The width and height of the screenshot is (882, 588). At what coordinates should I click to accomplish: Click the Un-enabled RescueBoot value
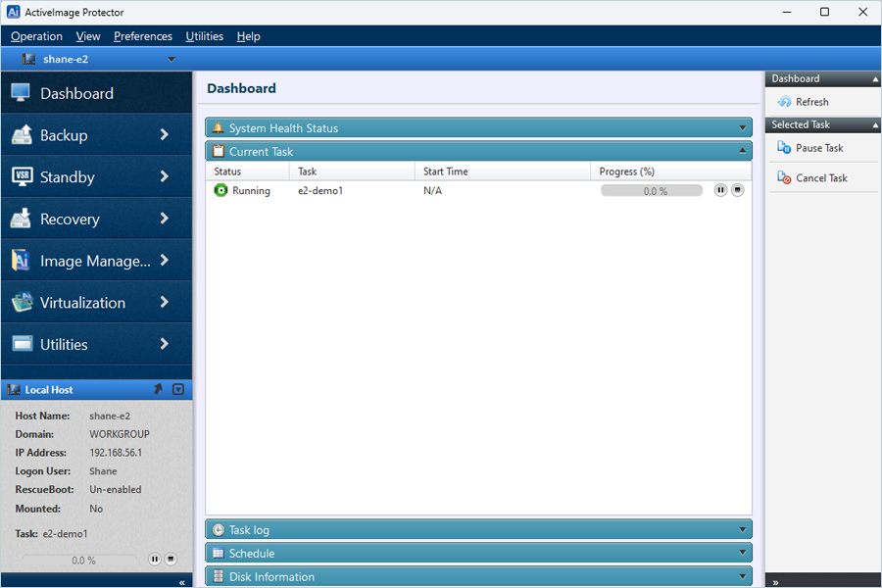click(x=116, y=490)
